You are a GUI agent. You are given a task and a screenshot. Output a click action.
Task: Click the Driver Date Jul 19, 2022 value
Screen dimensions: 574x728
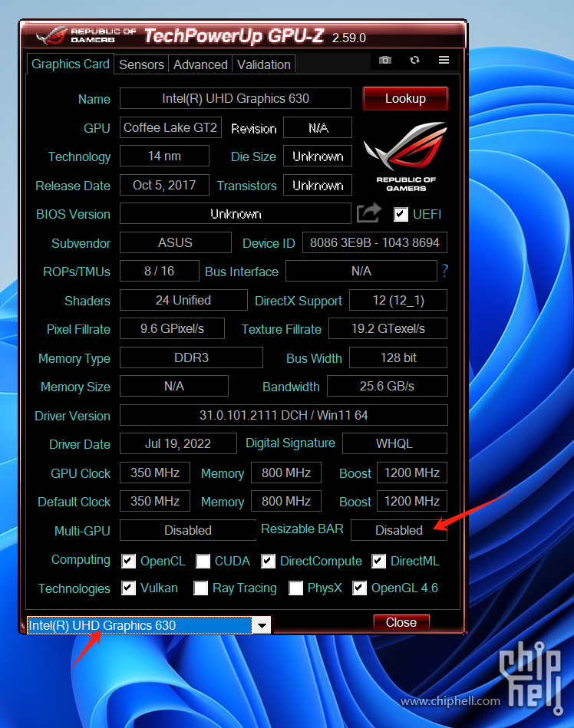click(x=178, y=443)
